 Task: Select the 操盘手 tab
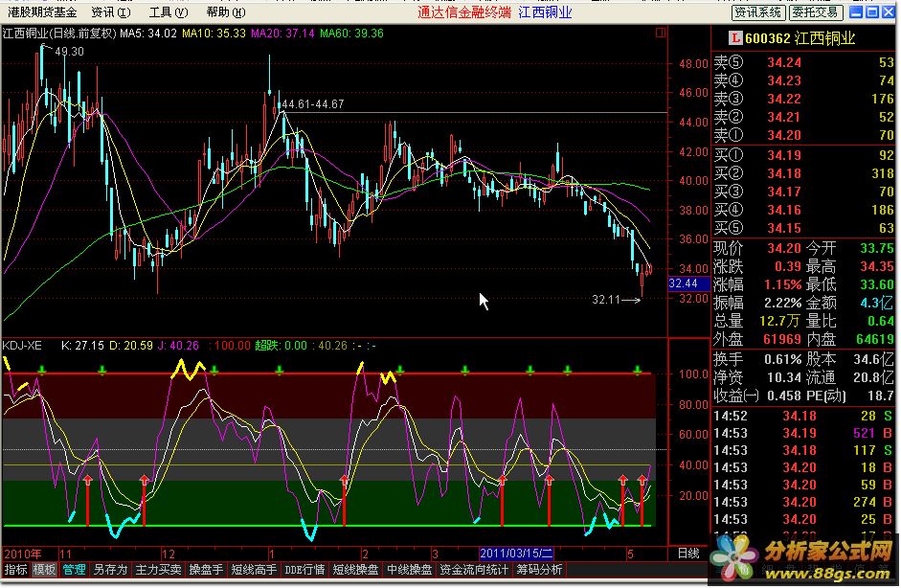click(206, 570)
